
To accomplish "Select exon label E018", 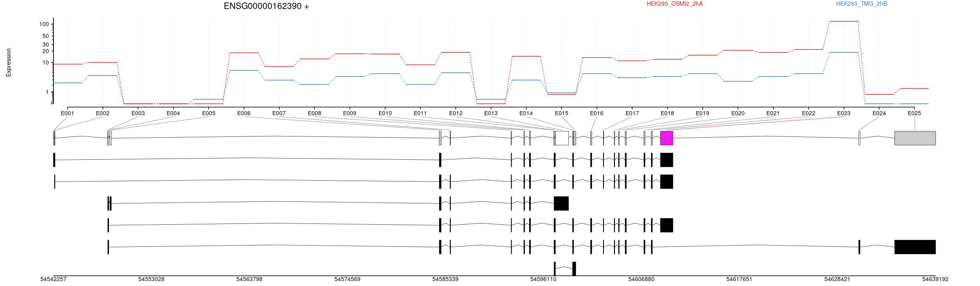I will [667, 113].
